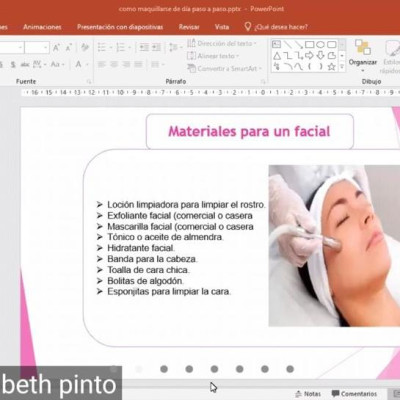
Task: Select the star shape in shapes gallery
Action: [331, 67]
